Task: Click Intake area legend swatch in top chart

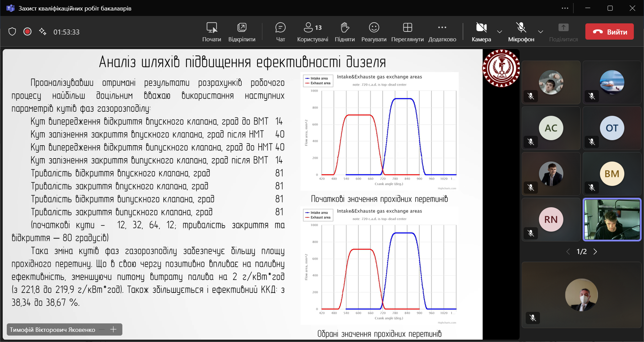Action: click(x=307, y=78)
